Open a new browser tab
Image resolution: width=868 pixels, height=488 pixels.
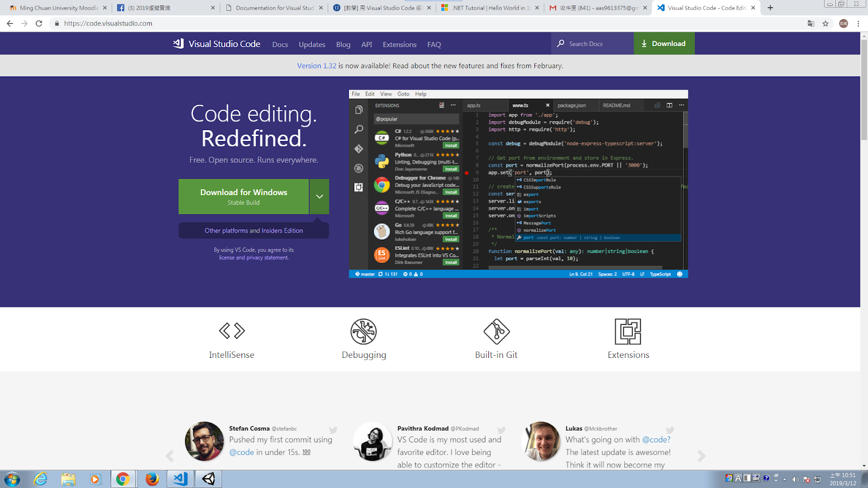(770, 8)
